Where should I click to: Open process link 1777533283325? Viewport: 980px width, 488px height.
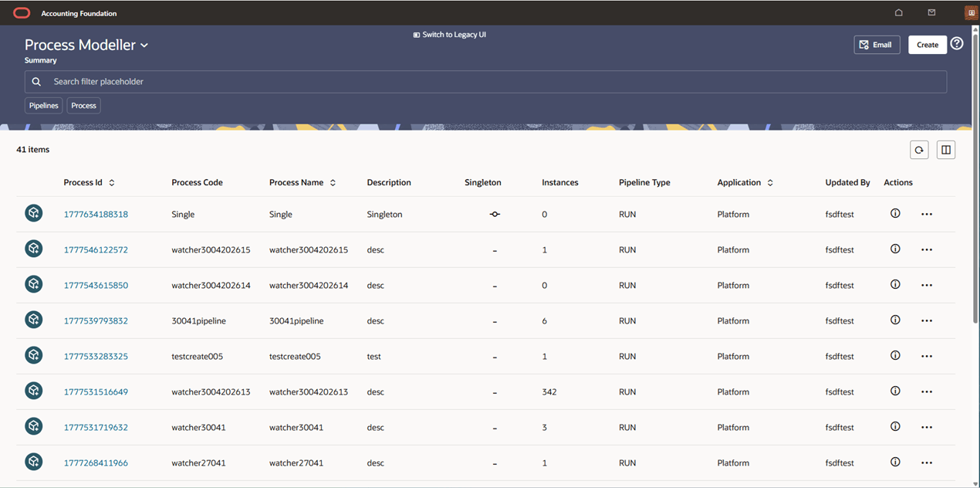(96, 356)
